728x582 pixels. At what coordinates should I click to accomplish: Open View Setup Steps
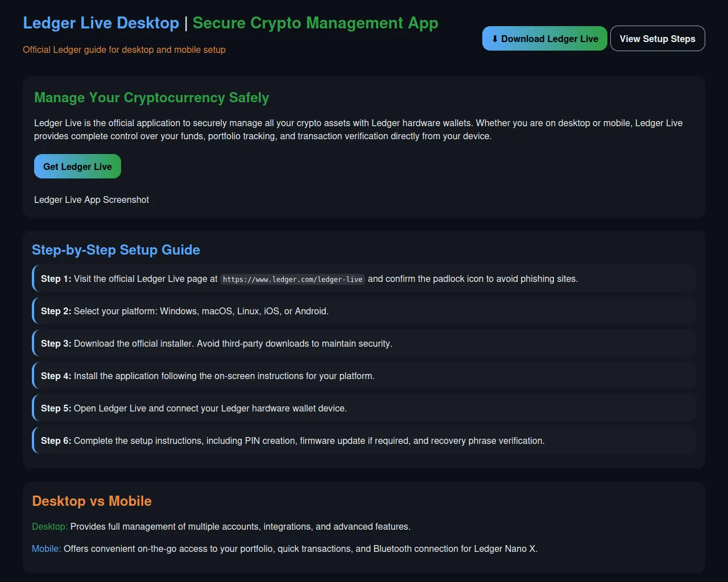pos(657,39)
